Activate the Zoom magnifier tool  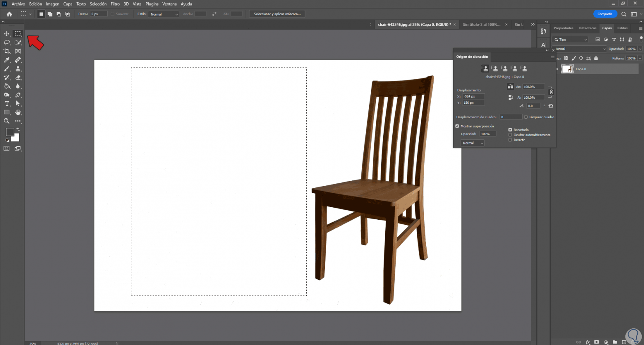pyautogui.click(x=7, y=121)
